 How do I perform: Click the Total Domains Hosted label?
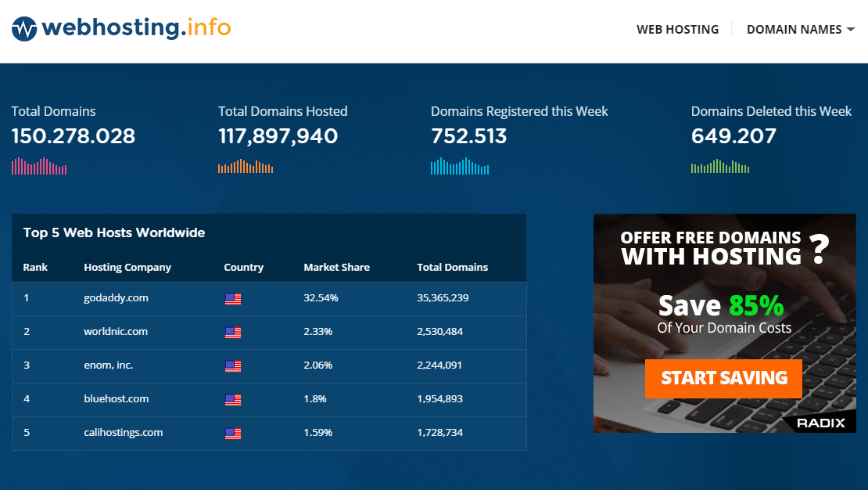pos(283,111)
